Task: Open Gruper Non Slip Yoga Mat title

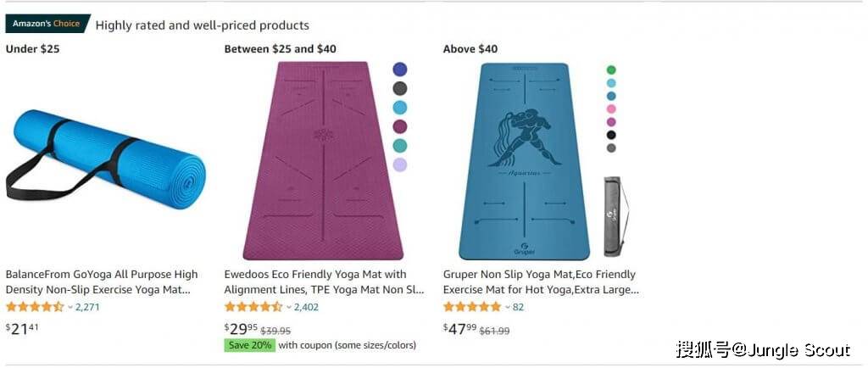Action: (x=541, y=282)
